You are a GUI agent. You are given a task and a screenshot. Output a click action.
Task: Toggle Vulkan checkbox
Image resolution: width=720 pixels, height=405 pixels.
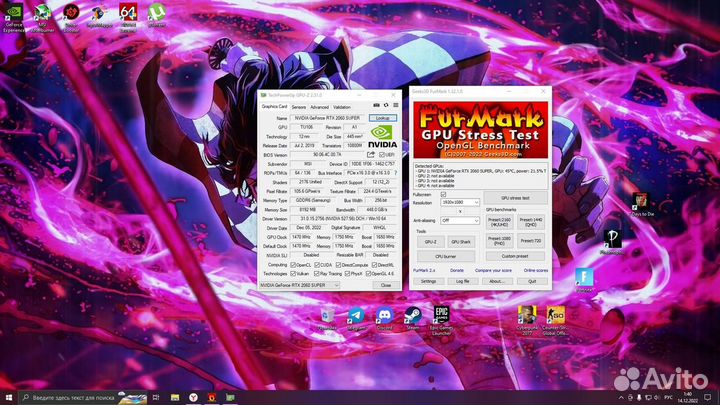tap(293, 274)
